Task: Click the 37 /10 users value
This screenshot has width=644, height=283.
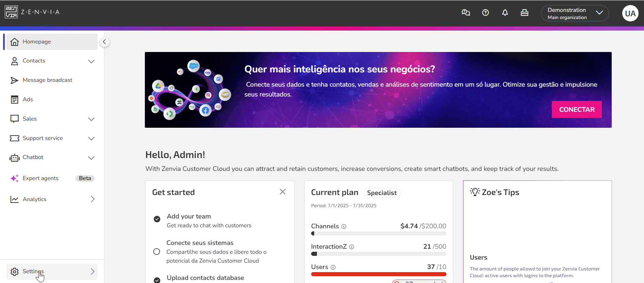Action: click(437, 267)
